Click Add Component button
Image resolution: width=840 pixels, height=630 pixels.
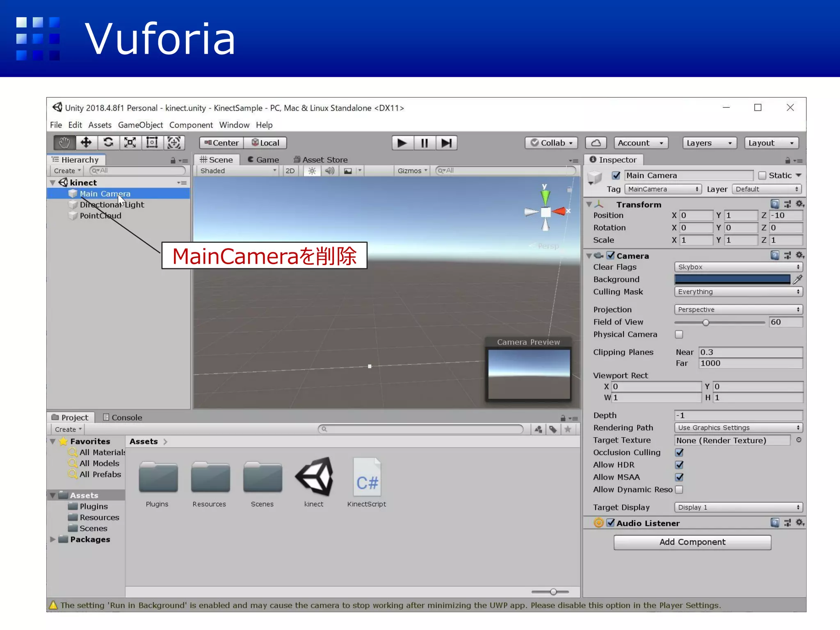pos(692,542)
